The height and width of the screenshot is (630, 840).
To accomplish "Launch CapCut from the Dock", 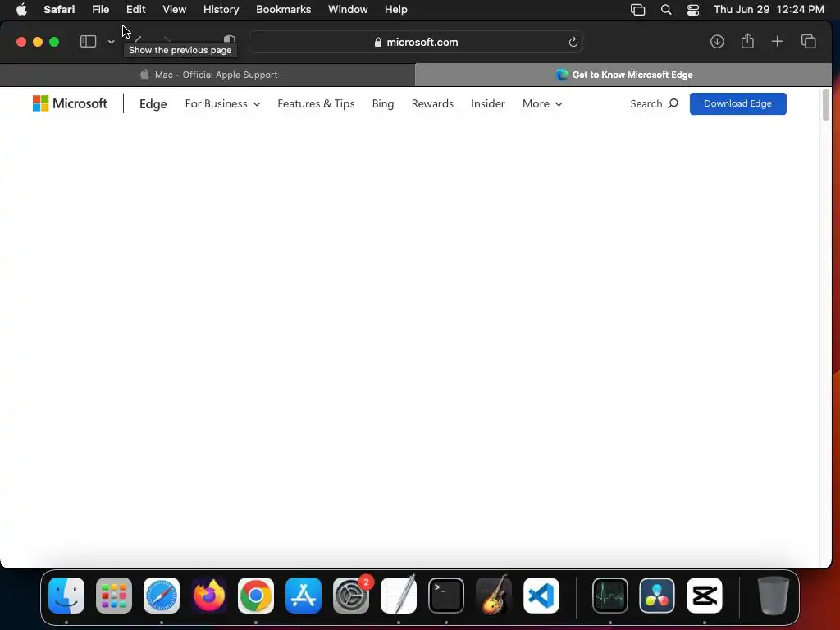I will 705,596.
